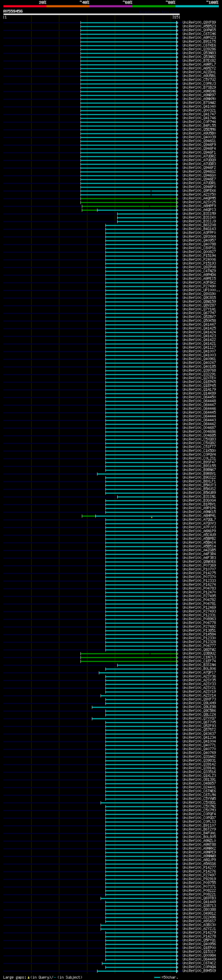Open hit UniRef100_Q9XF89
Screen dimensions: 222x980
click(x=199, y=23)
